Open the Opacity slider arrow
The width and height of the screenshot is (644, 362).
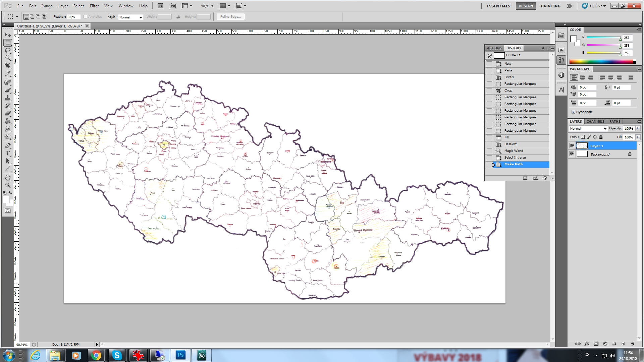click(x=638, y=128)
